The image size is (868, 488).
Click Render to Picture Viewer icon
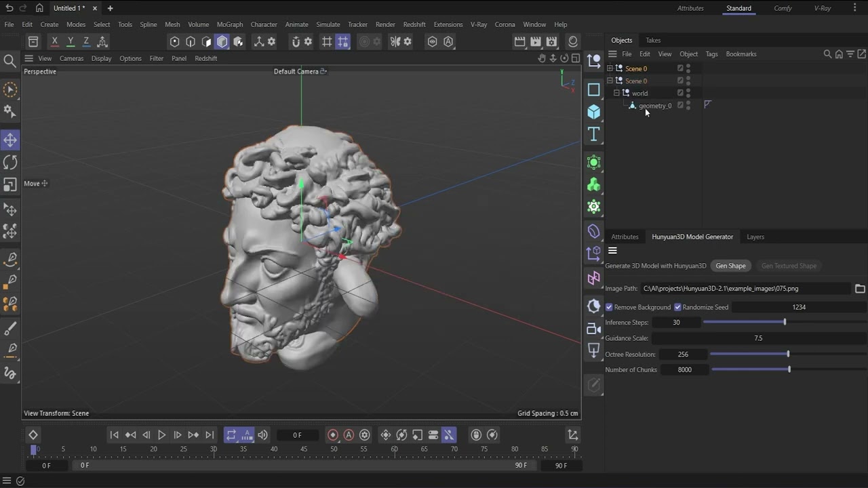point(536,42)
